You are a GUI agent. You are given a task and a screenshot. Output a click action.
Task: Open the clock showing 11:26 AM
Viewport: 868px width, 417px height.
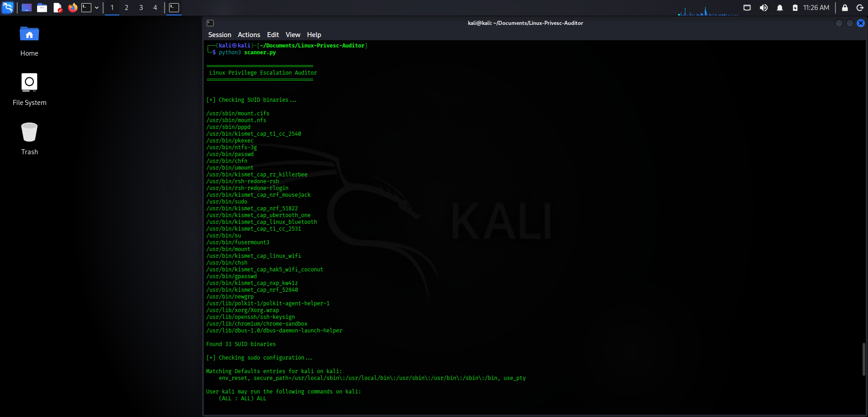(x=816, y=8)
